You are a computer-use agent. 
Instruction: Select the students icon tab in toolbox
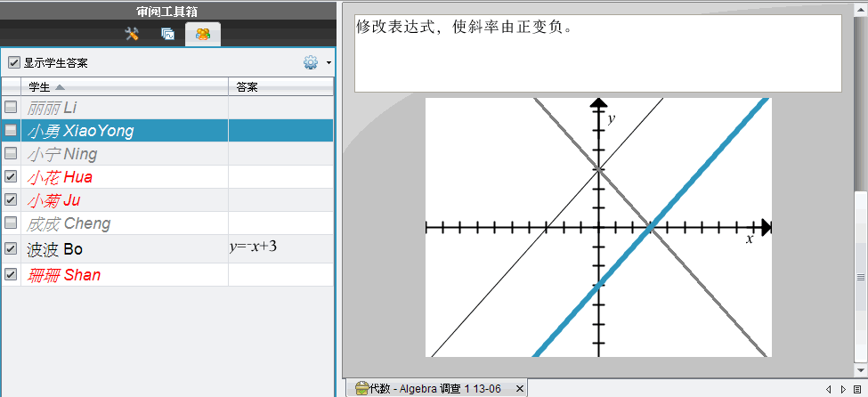tap(203, 35)
